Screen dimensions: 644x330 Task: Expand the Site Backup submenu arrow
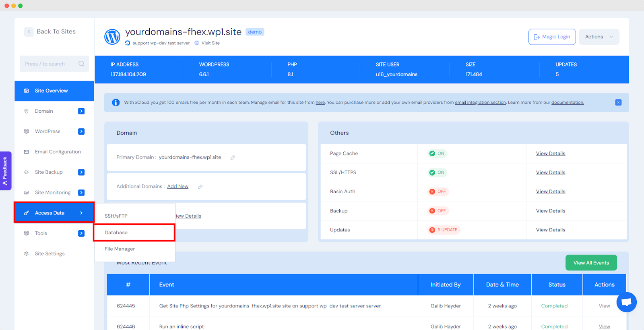(81, 172)
